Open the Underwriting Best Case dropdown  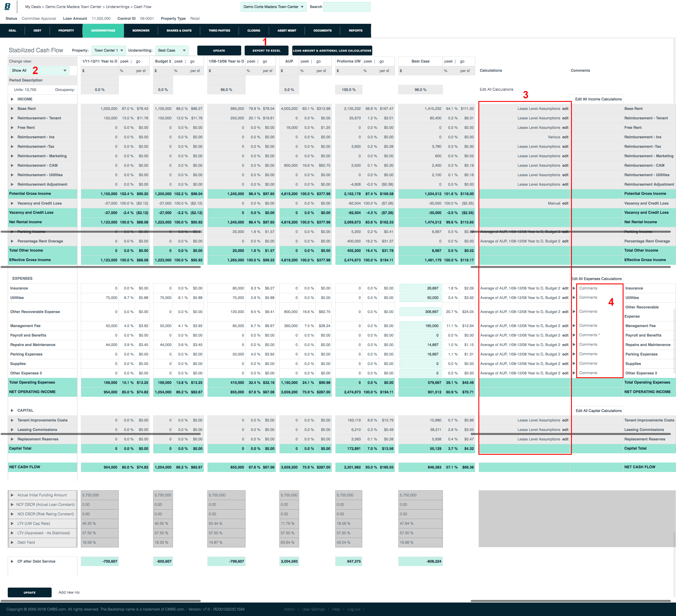[172, 50]
